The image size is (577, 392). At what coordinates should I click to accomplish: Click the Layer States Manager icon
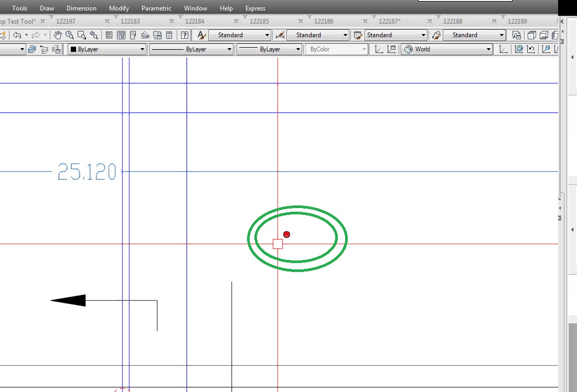point(56,49)
